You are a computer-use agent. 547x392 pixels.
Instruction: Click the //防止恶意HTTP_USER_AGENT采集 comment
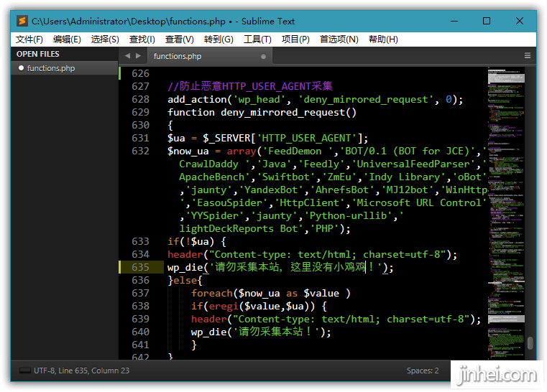click(249, 86)
